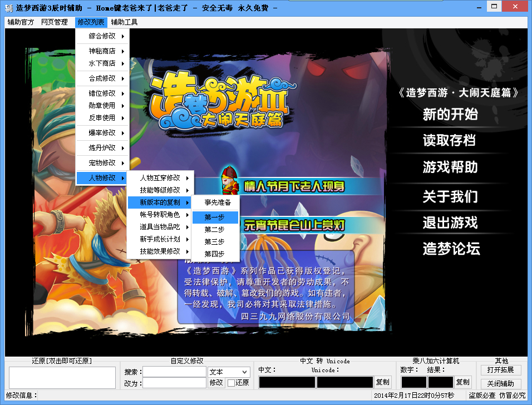The image size is (532, 405).
Task: Click the 中文 black input box
Action: click(x=287, y=382)
